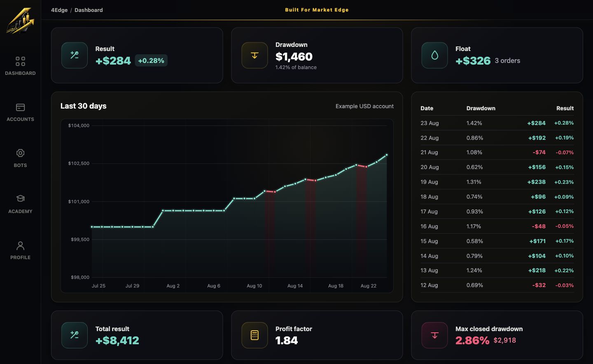Click the Float card droplet icon

click(x=434, y=55)
